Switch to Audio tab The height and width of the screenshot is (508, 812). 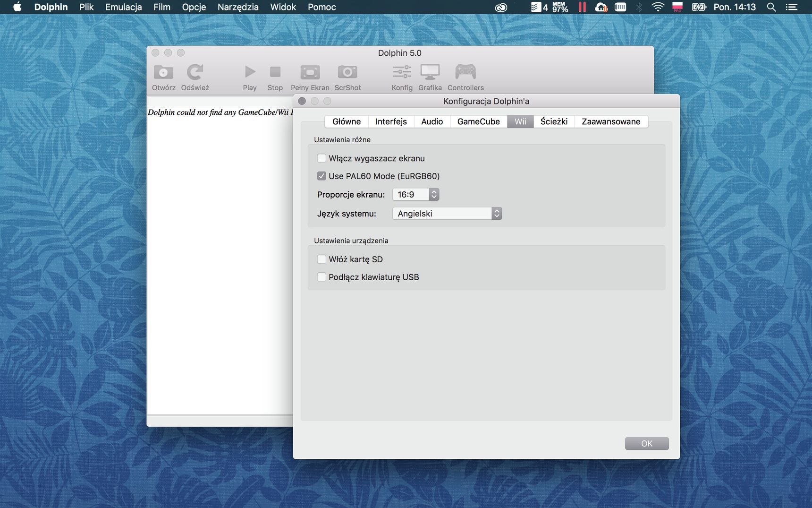(x=432, y=121)
